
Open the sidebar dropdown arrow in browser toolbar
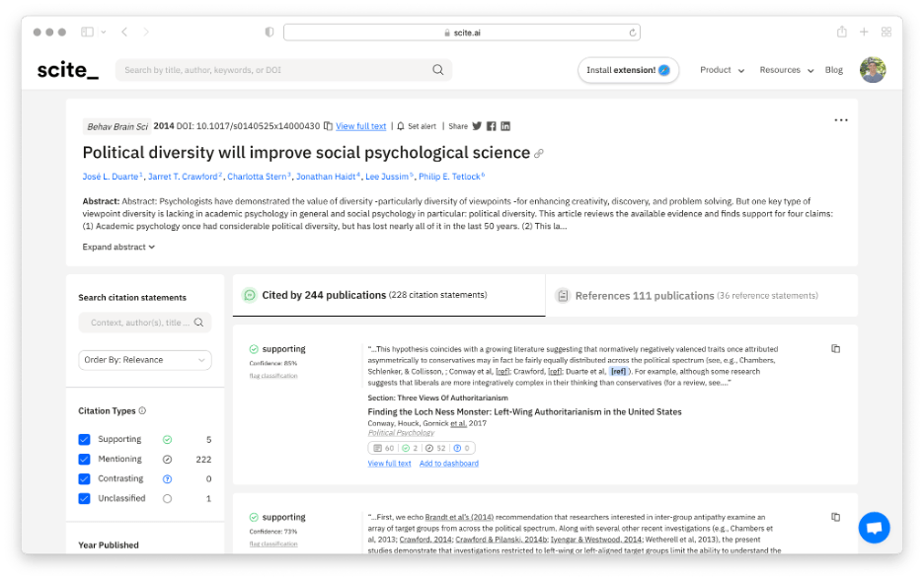click(103, 33)
